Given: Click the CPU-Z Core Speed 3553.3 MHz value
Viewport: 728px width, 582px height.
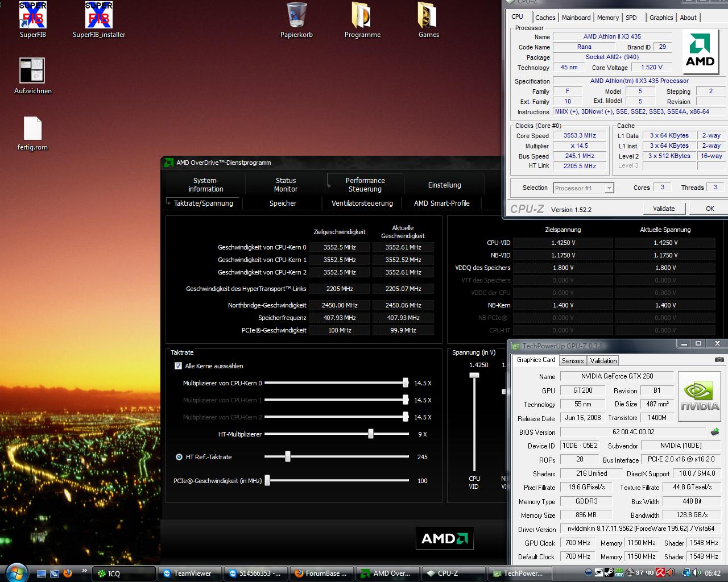Looking at the screenshot, I should click(580, 135).
